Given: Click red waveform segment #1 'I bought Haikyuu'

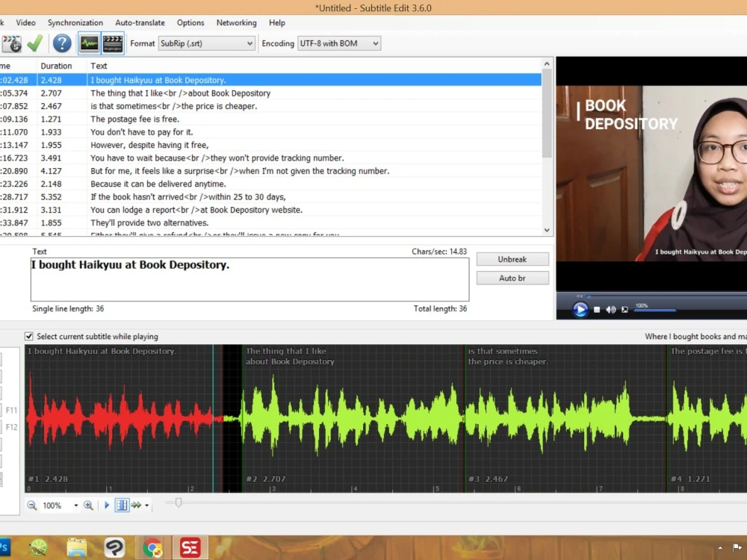Looking at the screenshot, I should click(x=124, y=419).
